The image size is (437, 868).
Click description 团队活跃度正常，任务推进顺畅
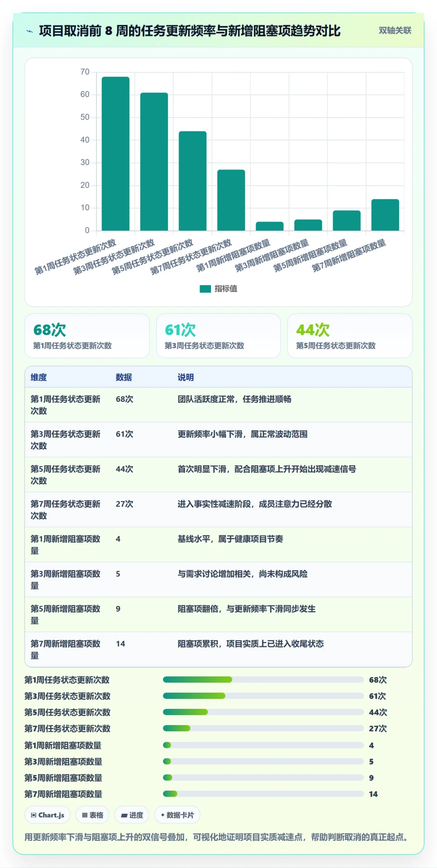234,399
